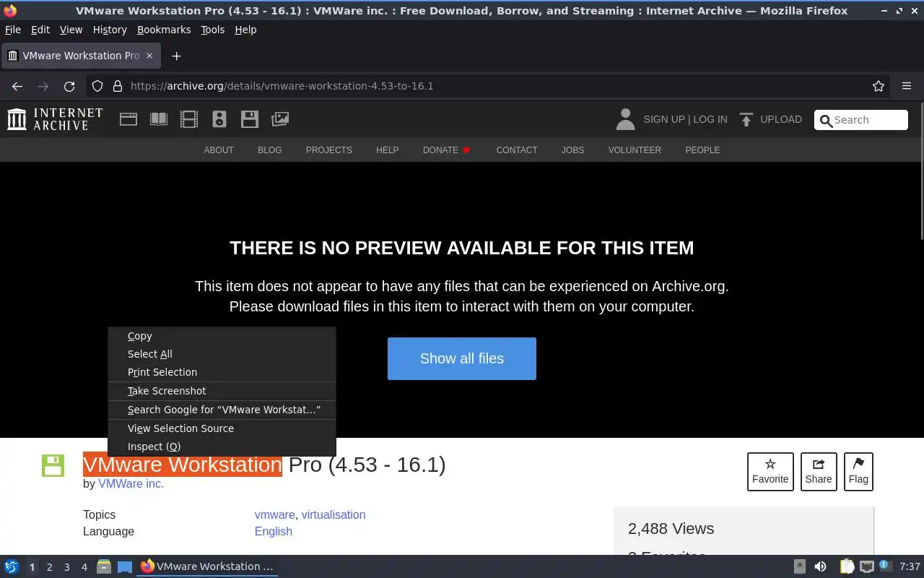The width and height of the screenshot is (924, 578).
Task: Open the DONATE navigation link
Action: tap(447, 150)
